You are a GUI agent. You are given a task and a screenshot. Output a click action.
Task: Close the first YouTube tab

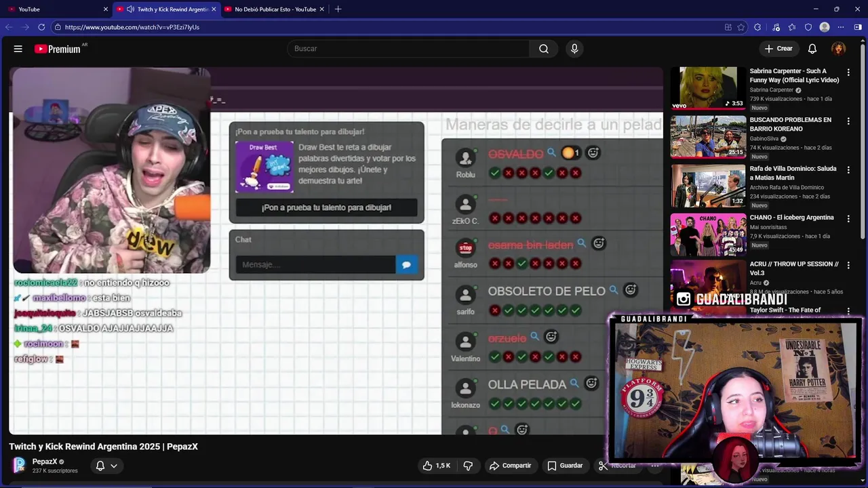pos(106,9)
